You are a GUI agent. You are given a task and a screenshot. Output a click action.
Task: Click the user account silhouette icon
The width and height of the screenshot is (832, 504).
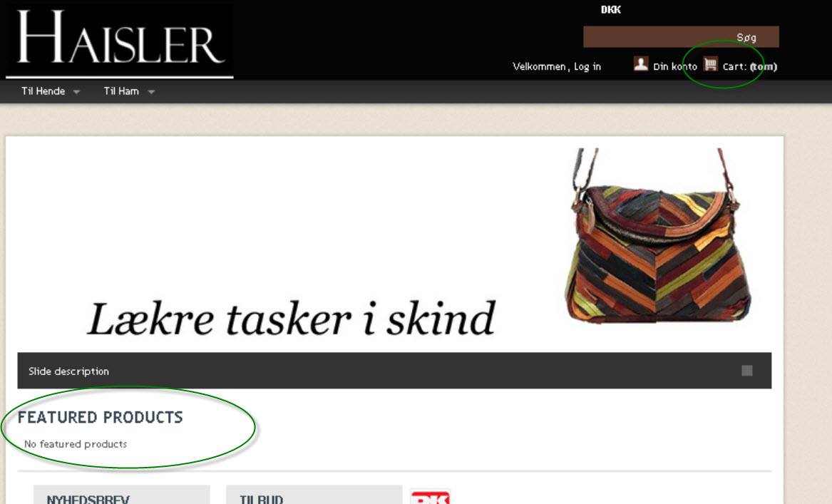tap(641, 64)
